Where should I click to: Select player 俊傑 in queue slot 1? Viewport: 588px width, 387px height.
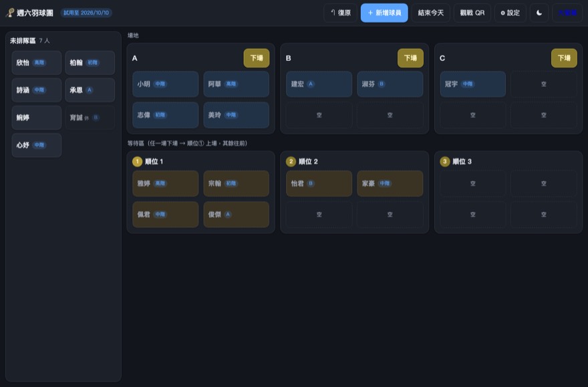237,215
